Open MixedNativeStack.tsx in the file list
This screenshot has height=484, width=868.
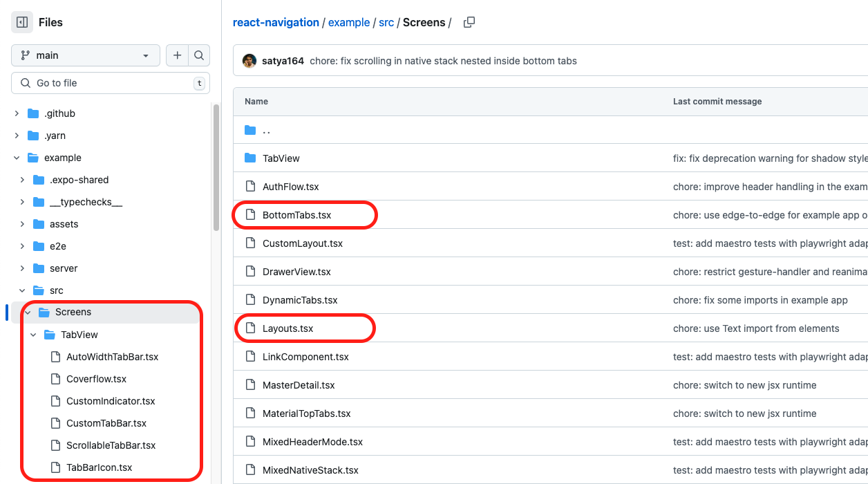click(x=310, y=470)
